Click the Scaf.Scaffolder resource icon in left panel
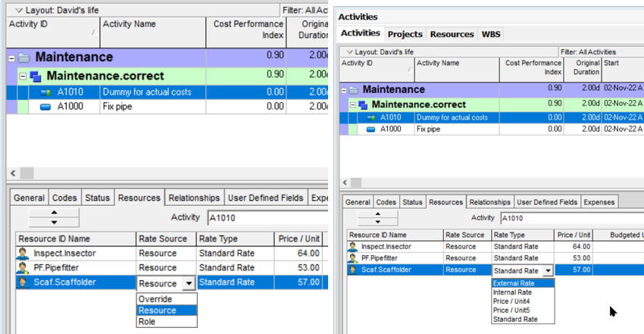The image size is (644, 334). tap(22, 283)
